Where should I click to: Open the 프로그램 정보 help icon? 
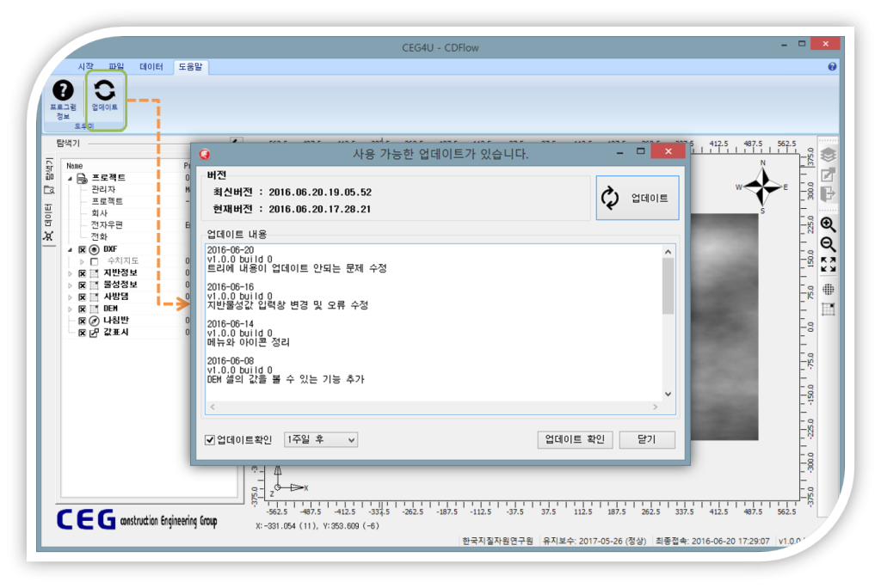(x=63, y=91)
